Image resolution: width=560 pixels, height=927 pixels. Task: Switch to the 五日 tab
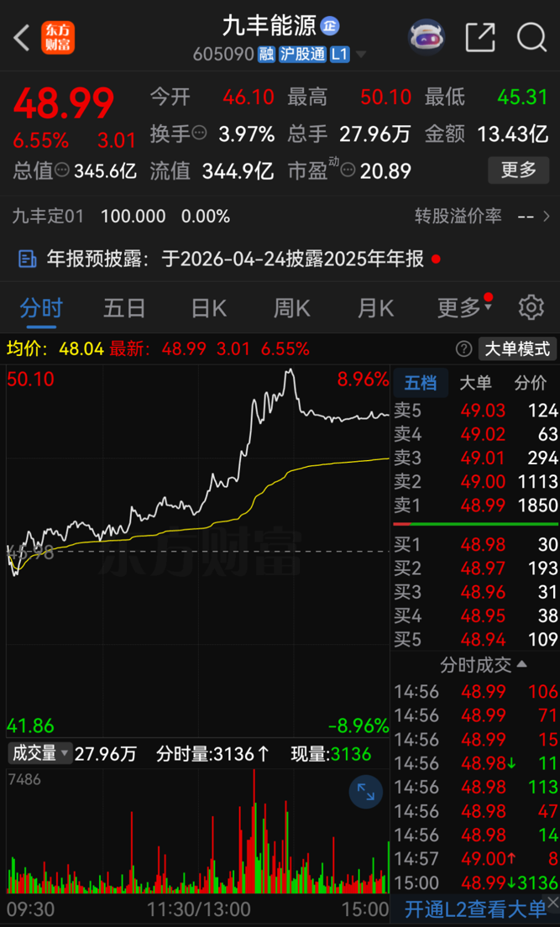click(124, 308)
